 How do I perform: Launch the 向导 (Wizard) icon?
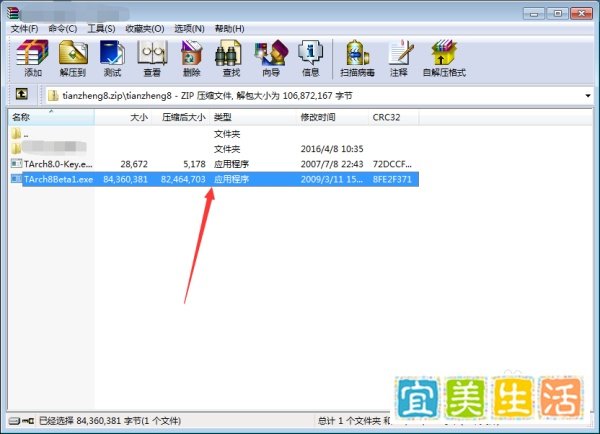click(271, 53)
